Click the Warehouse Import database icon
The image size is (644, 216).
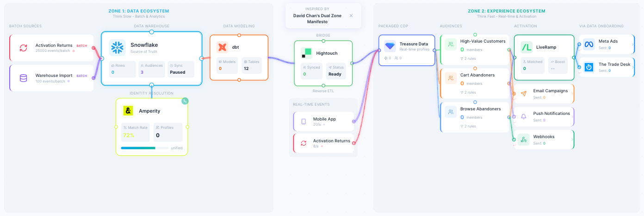23,78
